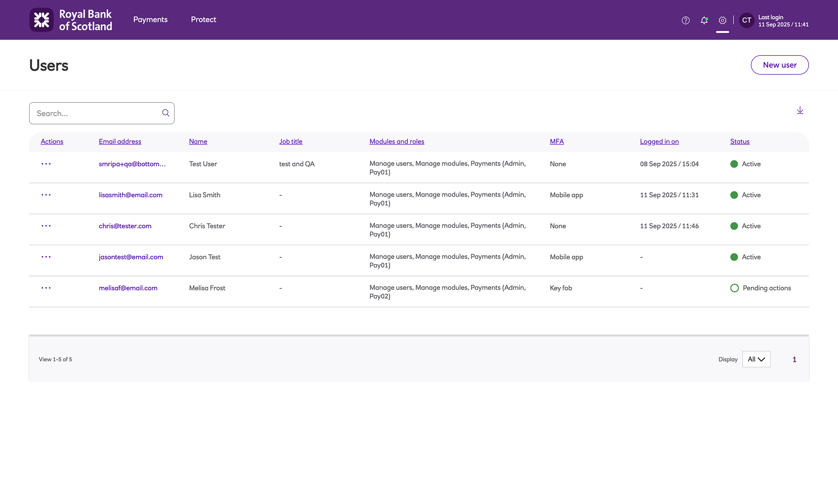Image resolution: width=838 pixels, height=504 pixels.
Task: Click the name Chris Tester
Action: (x=207, y=226)
